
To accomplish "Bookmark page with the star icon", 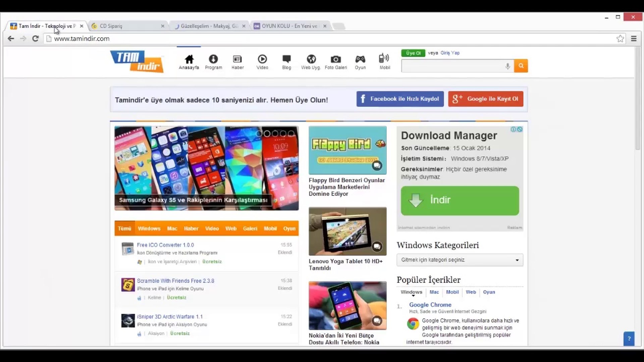I will [x=620, y=39].
